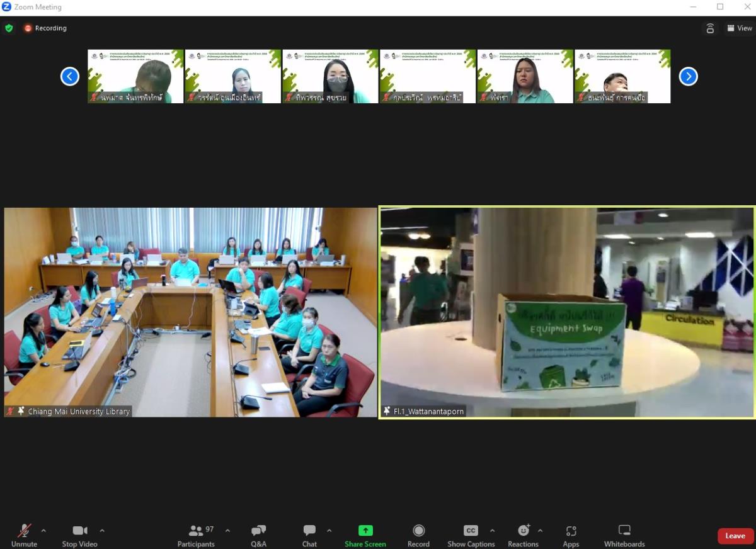The image size is (756, 549).
Task: Expand audio options arrow beside Unmute
Action: tap(43, 531)
